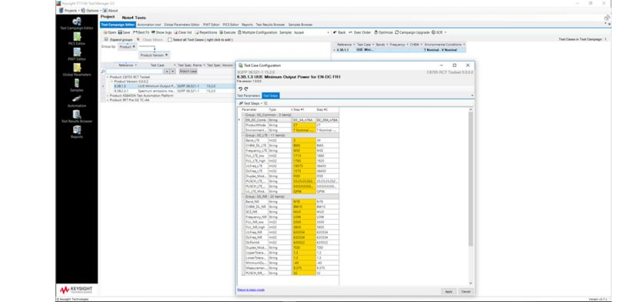
Task: Click Multiple Configuration in the toolbar
Action: (258, 32)
